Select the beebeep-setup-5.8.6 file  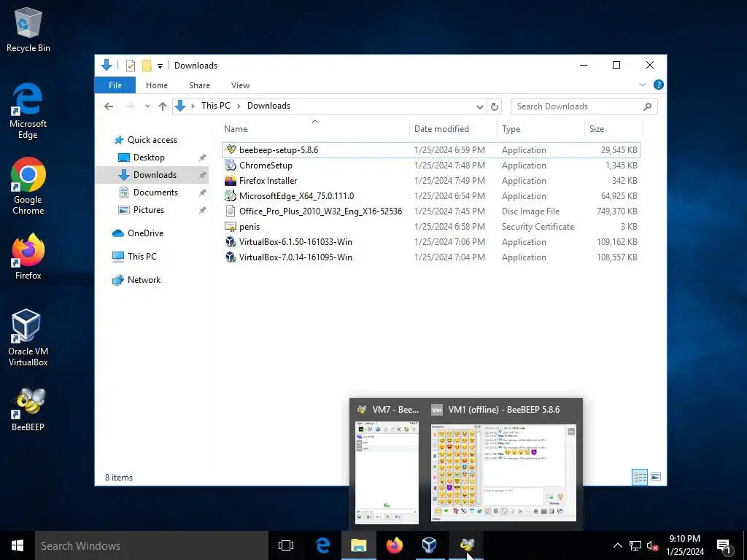click(430, 150)
